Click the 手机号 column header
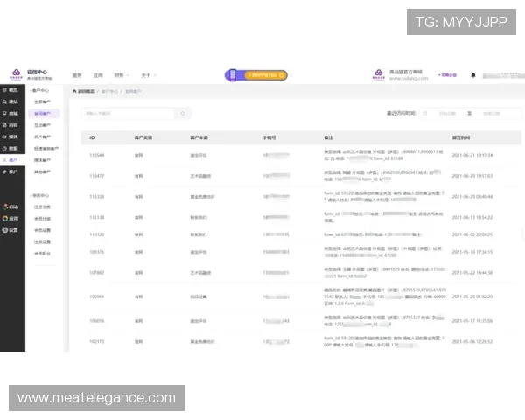 tap(269, 137)
